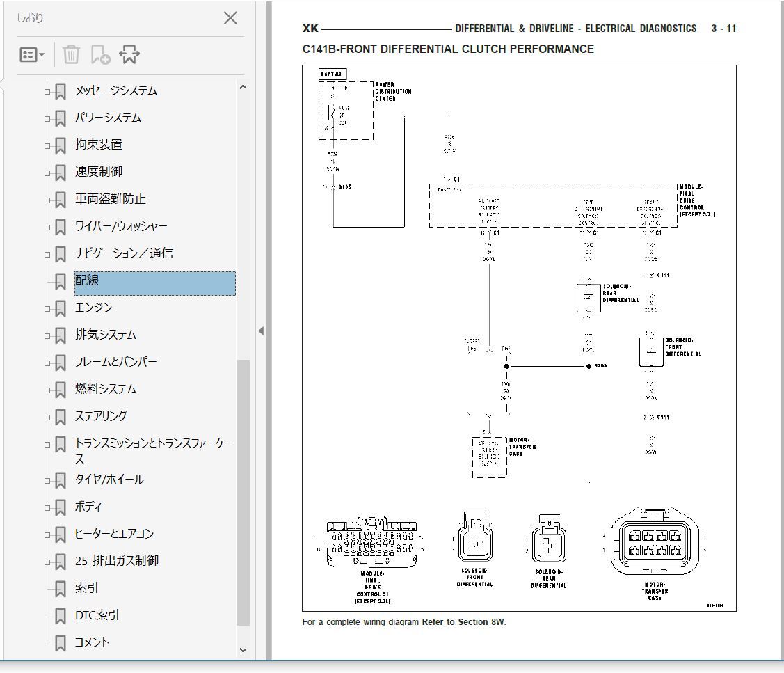Viewport: 784px width, 673px height.
Task: Click the C141B-FRONT DIFFERENTIAL CLUTCH PERFORMANCE heading
Action: pos(448,49)
